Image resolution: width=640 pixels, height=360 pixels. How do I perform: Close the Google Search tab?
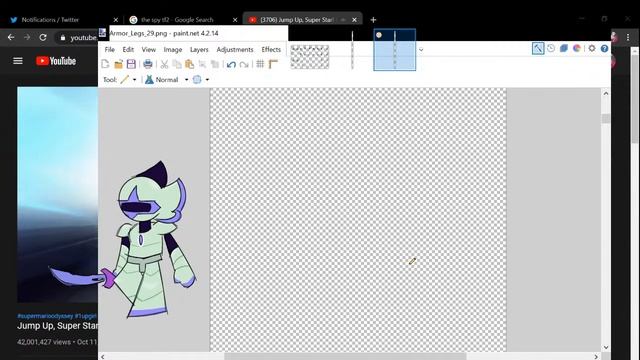click(235, 20)
